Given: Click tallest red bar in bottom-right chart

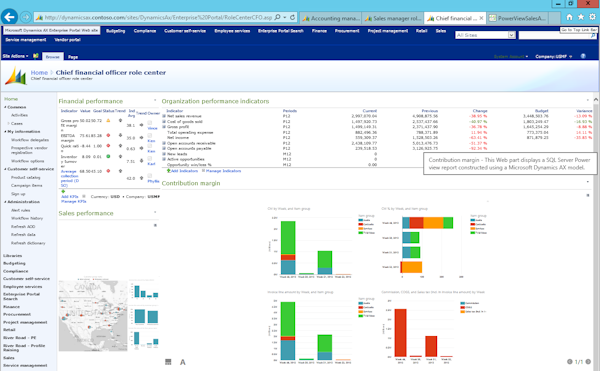Looking at the screenshot, I should point(400,333).
